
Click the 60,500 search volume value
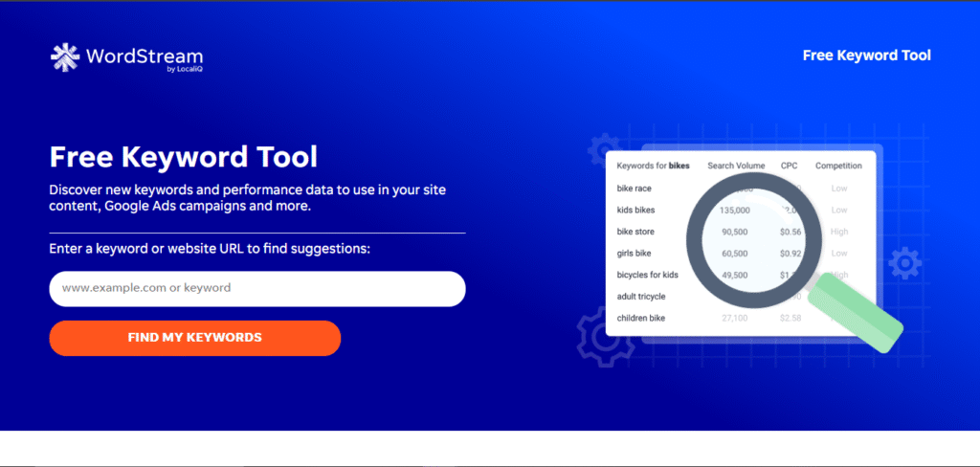pyautogui.click(x=736, y=254)
